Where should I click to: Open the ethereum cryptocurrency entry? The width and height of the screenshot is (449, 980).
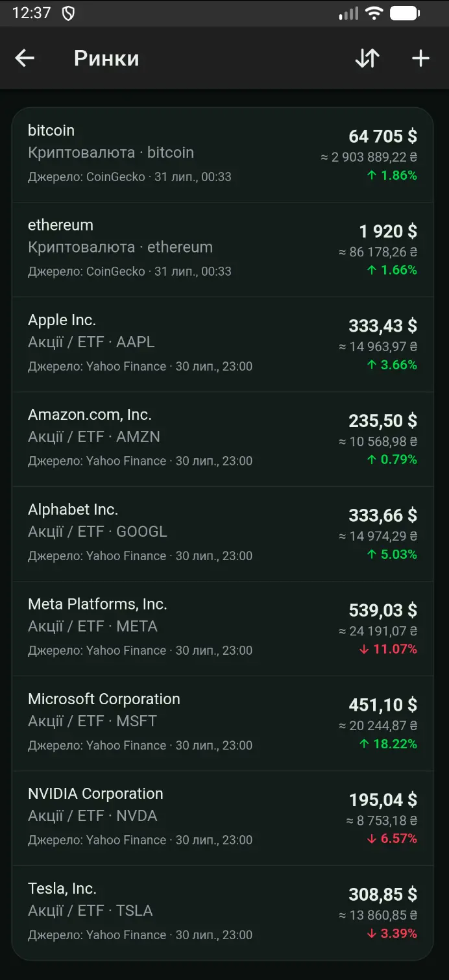(223, 250)
